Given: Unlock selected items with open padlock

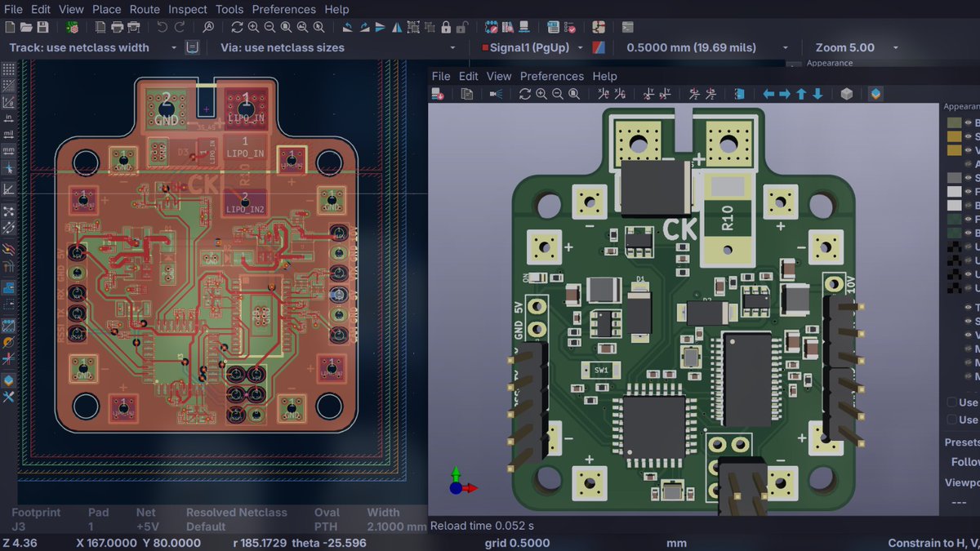Looking at the screenshot, I should point(462,27).
